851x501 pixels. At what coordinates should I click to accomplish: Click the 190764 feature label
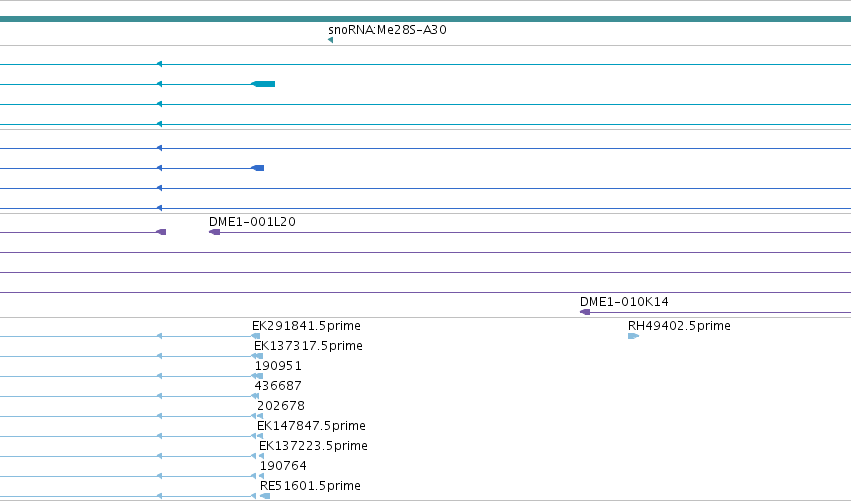pos(283,466)
